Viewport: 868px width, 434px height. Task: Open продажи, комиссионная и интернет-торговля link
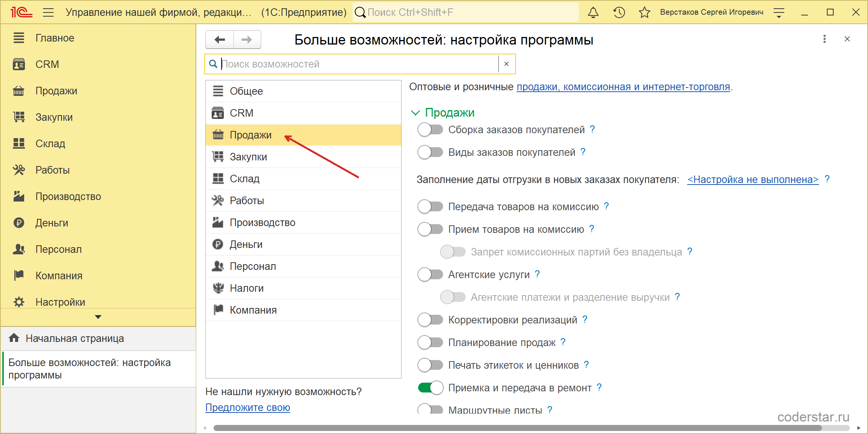(x=623, y=87)
